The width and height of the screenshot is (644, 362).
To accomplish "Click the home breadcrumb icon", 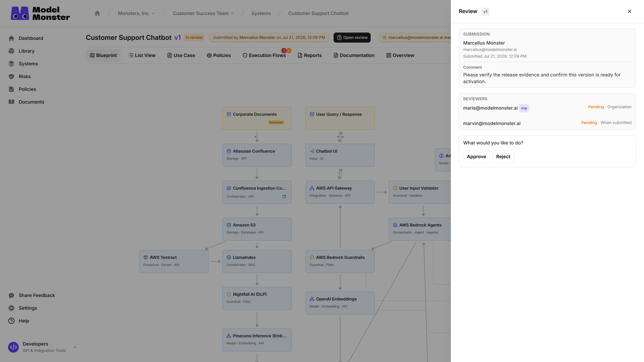I will [97, 13].
